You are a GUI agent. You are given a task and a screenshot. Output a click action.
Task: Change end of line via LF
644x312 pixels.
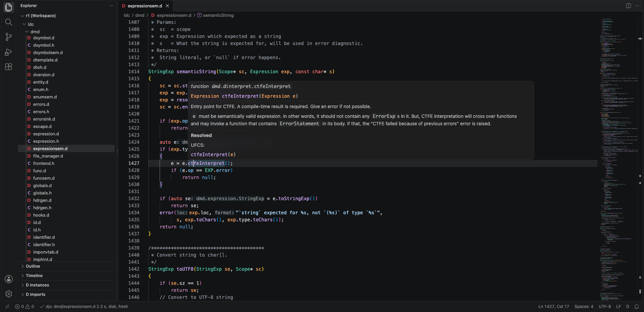tap(619, 306)
